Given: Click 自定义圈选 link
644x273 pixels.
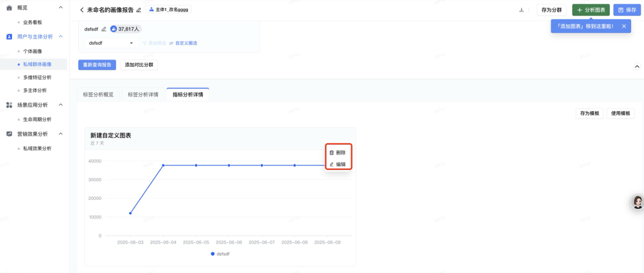Looking at the screenshot, I should point(183,43).
